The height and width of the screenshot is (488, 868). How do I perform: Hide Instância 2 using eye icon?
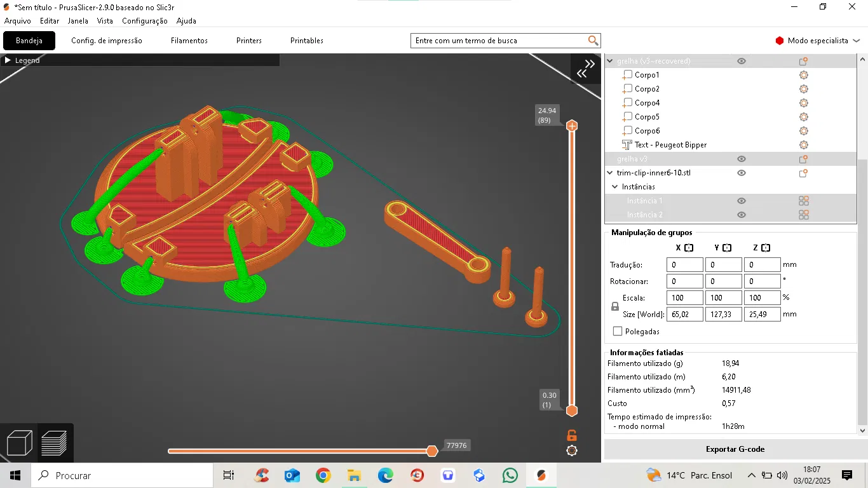741,215
